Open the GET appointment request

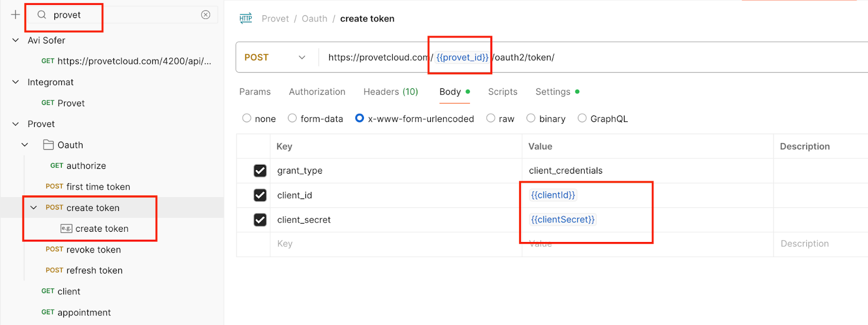tap(76, 313)
